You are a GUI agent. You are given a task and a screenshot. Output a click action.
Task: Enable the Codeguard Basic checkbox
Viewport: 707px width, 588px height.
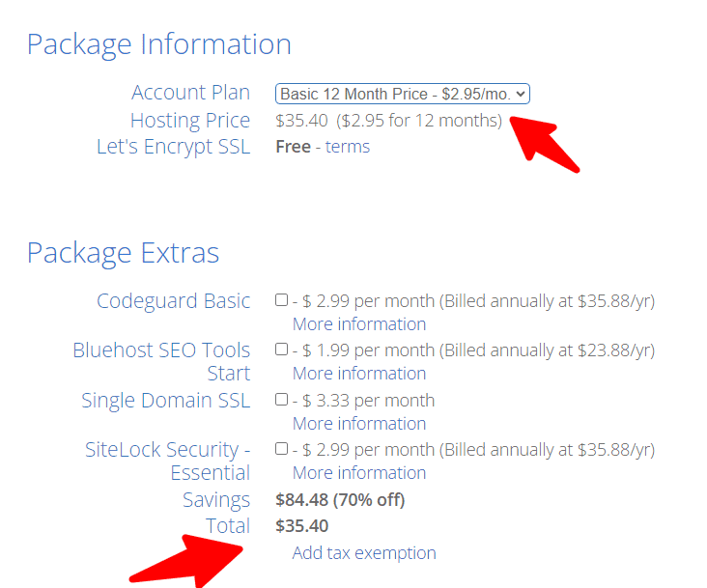point(281,300)
